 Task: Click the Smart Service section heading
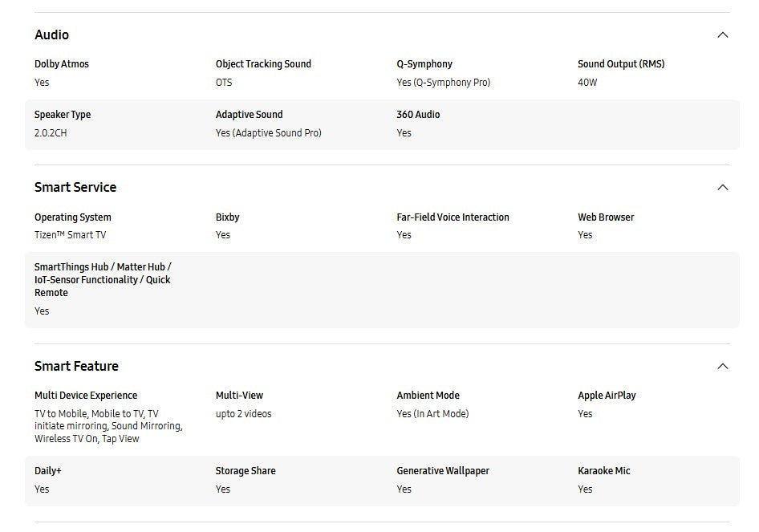[x=75, y=187]
